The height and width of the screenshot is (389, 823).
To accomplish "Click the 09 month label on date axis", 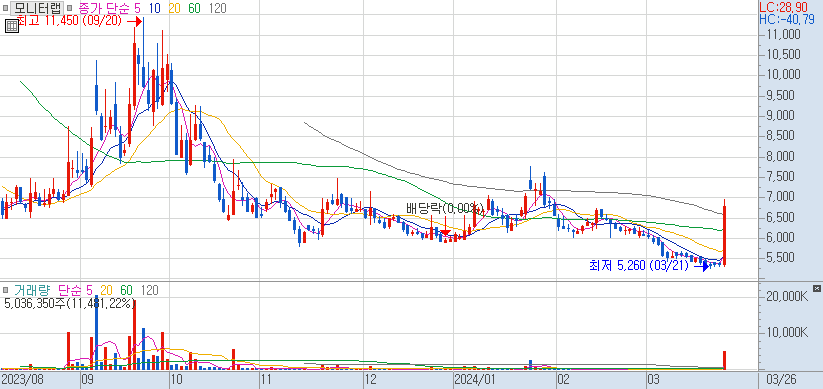I will (x=88, y=379).
